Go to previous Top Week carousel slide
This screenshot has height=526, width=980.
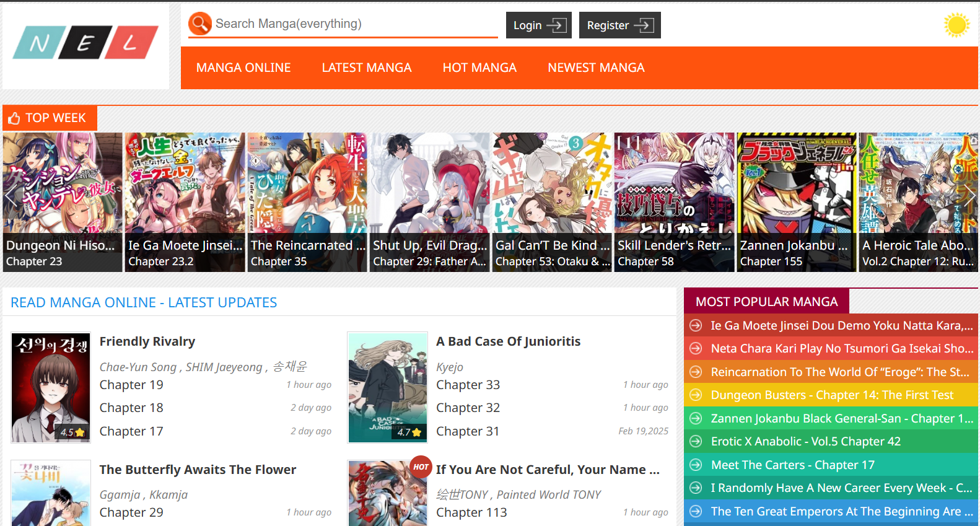pos(11,197)
